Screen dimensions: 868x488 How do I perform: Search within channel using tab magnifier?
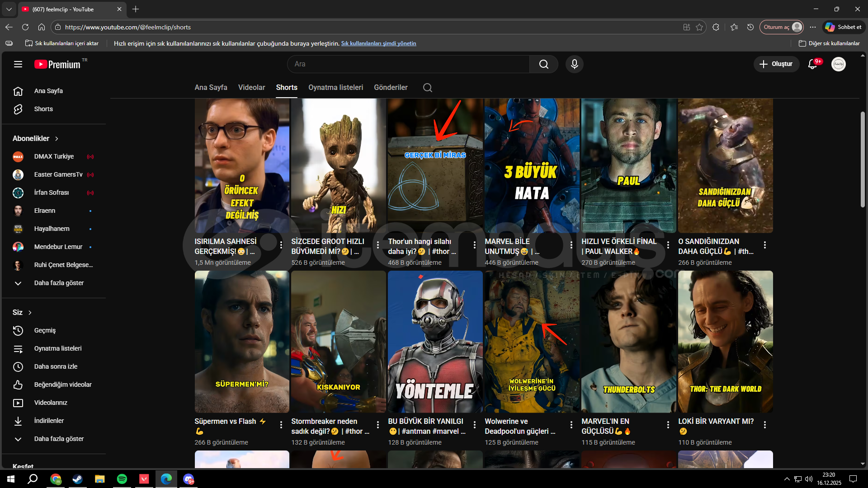click(427, 88)
